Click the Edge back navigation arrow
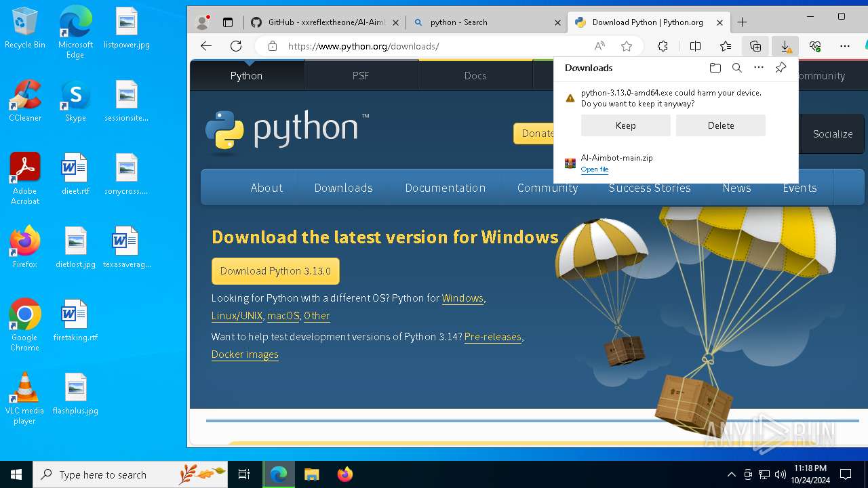The image size is (868, 488). tap(206, 46)
